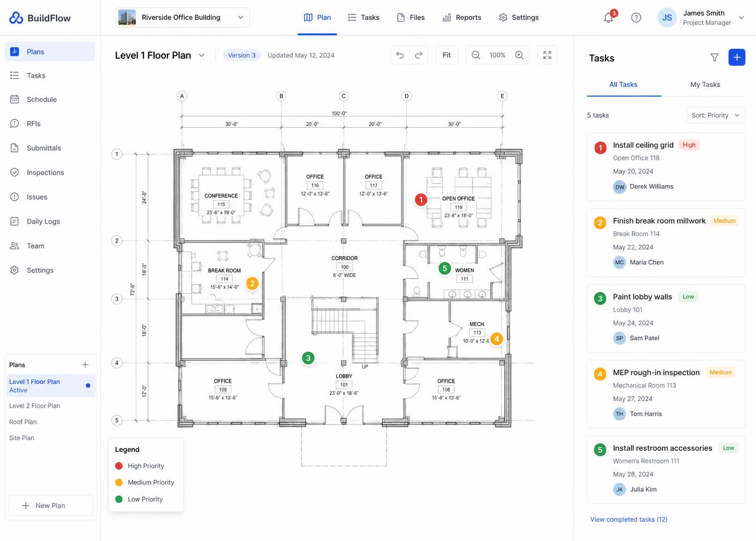
Task: Open Submittals in the sidebar
Action: (50, 148)
